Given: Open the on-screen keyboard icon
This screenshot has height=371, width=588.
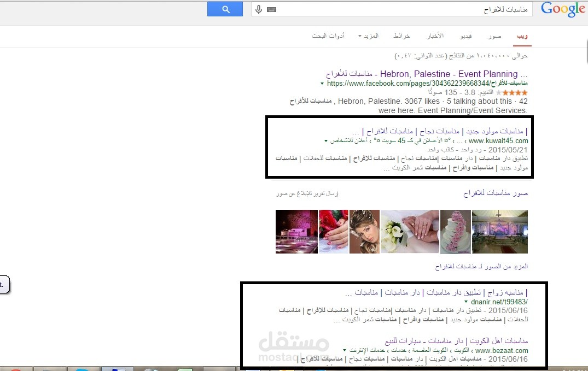Looking at the screenshot, I should (271, 10).
